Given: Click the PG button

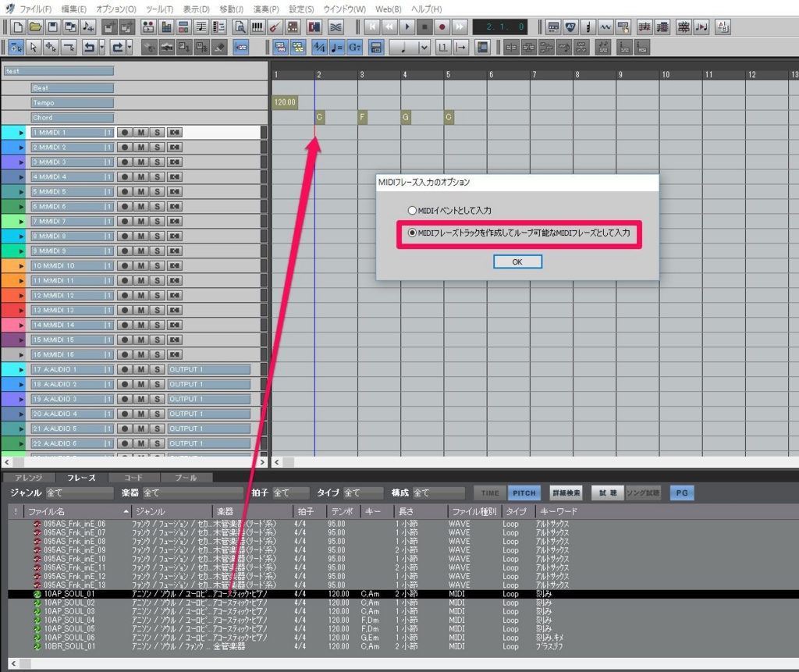Looking at the screenshot, I should [x=682, y=493].
